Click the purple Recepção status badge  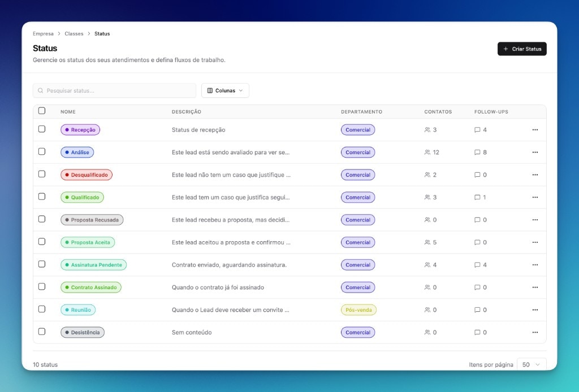click(x=80, y=129)
